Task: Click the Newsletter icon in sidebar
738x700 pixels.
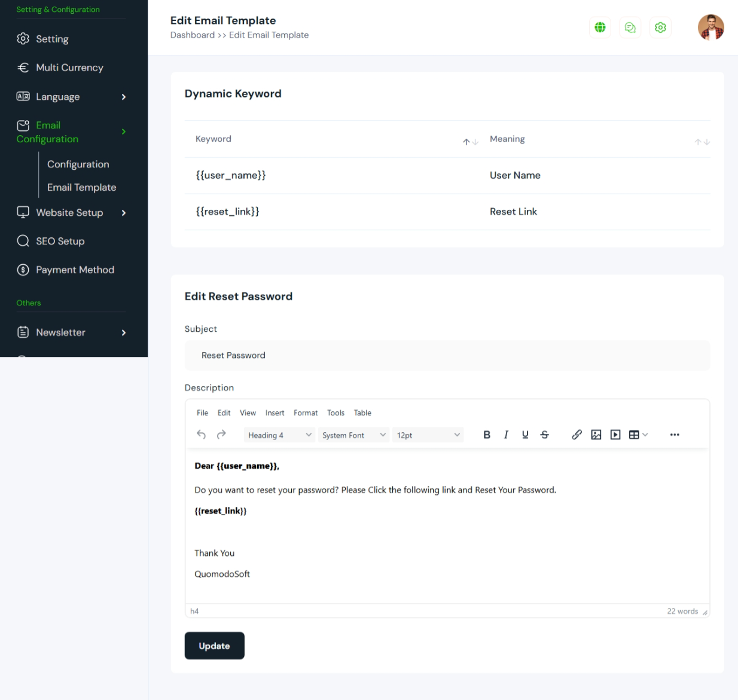Action: 23,332
